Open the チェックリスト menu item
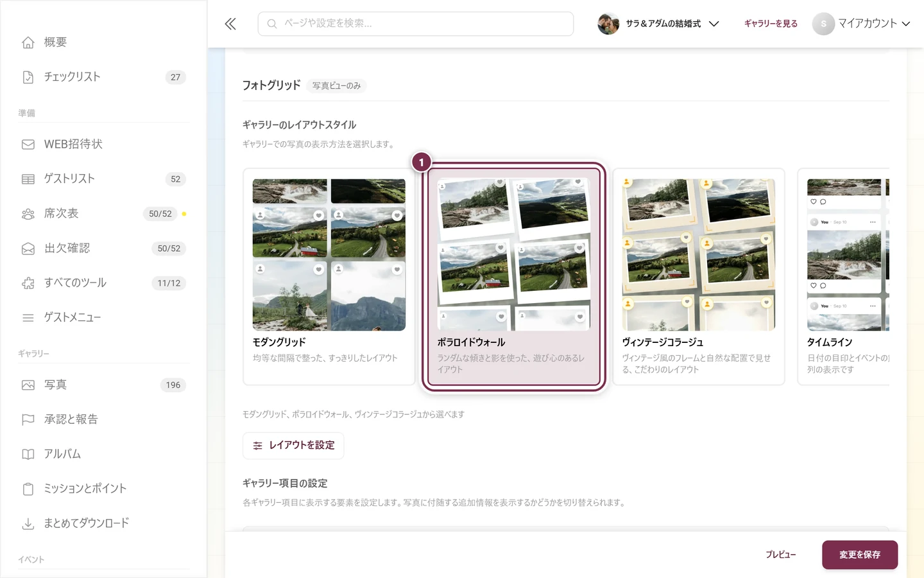The height and width of the screenshot is (578, 924). (103, 77)
